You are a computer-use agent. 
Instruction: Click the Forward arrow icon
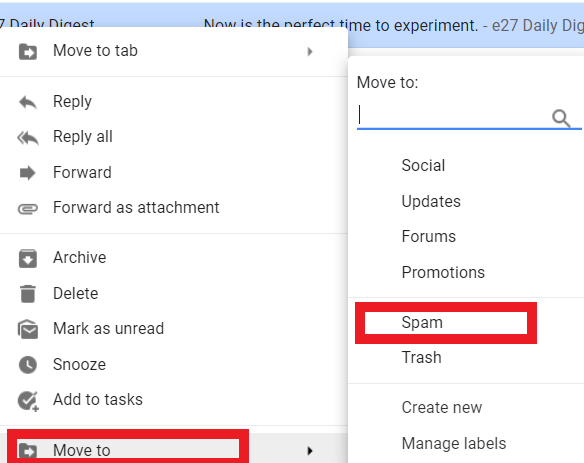point(28,173)
